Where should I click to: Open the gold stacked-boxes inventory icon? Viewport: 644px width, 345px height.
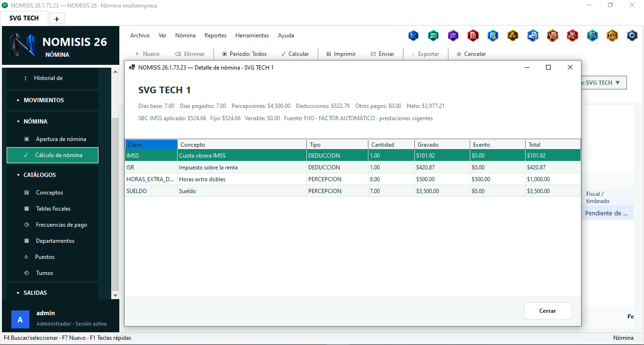(513, 35)
